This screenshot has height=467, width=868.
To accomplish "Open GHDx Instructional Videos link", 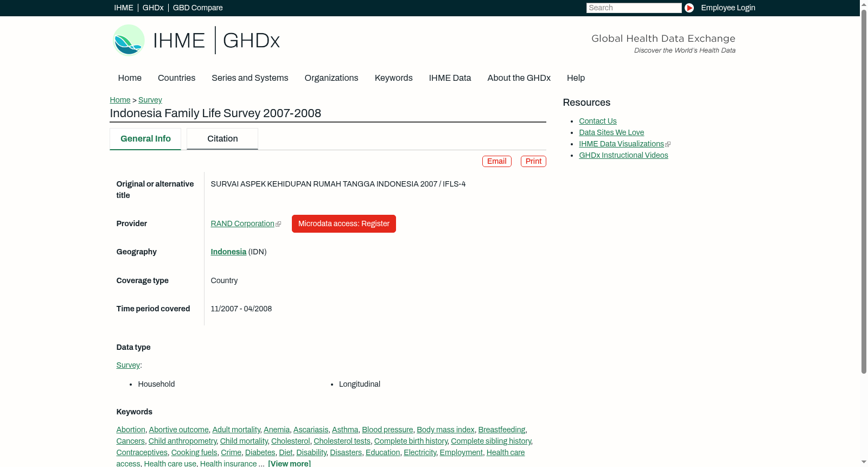I will tap(623, 155).
